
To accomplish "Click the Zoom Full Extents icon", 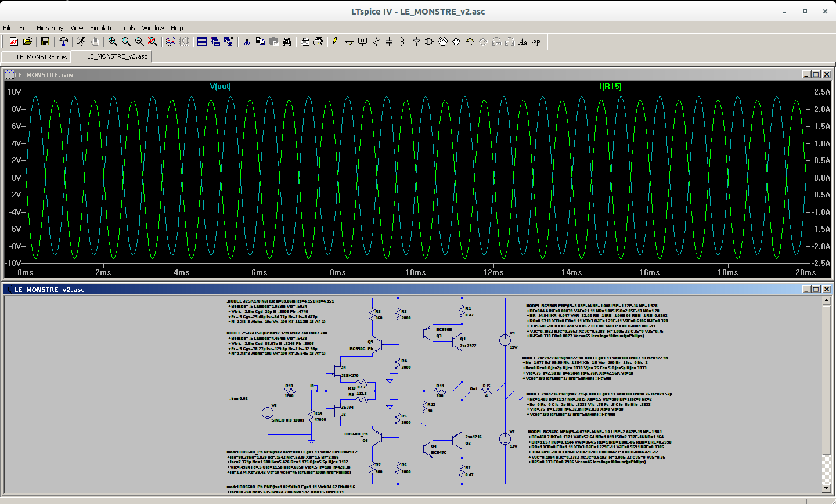I will coord(152,41).
